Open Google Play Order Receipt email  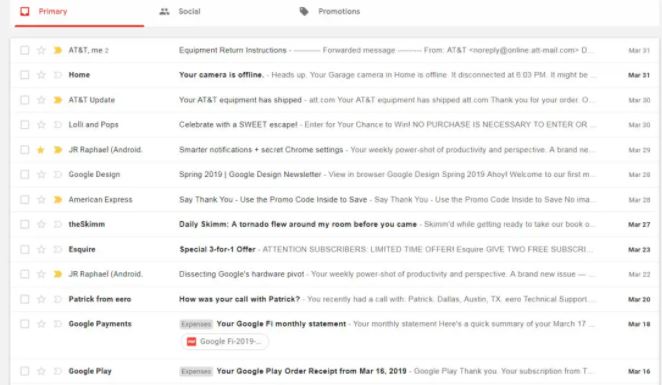tap(312, 371)
